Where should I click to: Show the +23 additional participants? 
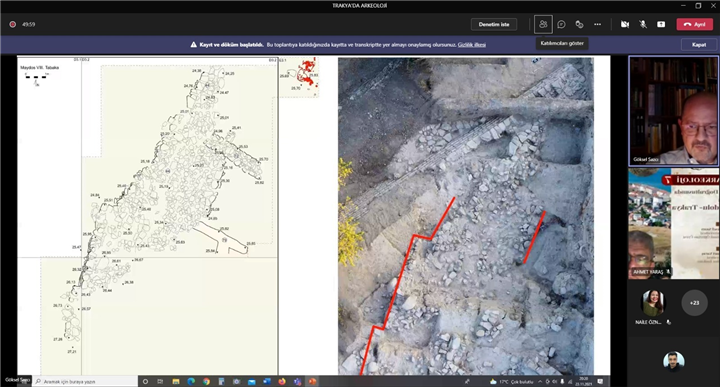694,303
